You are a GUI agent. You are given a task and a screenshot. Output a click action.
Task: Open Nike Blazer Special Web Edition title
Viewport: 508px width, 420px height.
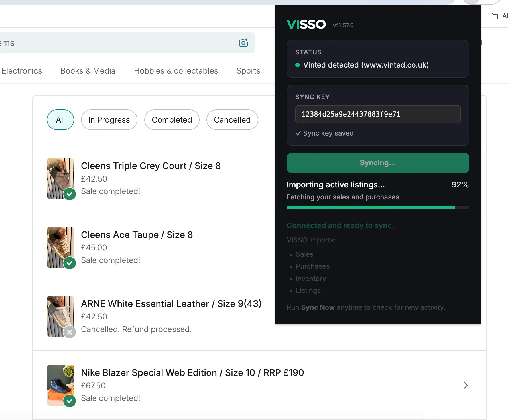192,373
